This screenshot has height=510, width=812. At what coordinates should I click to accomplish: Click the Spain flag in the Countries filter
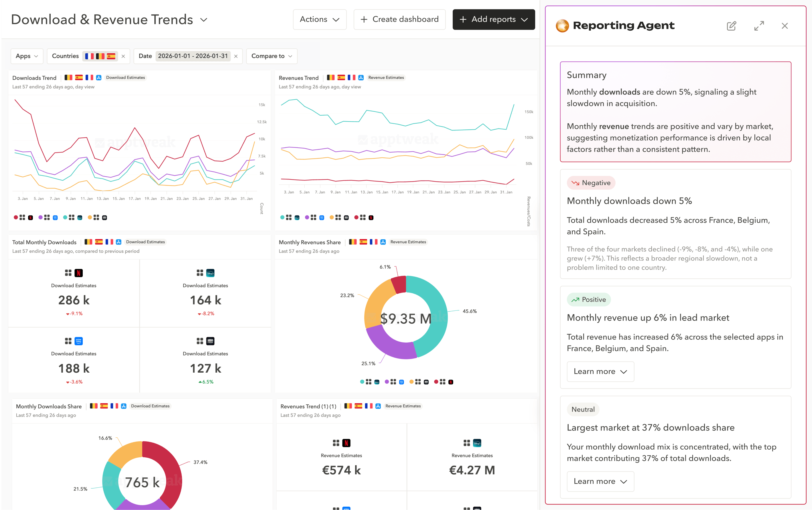(x=112, y=56)
